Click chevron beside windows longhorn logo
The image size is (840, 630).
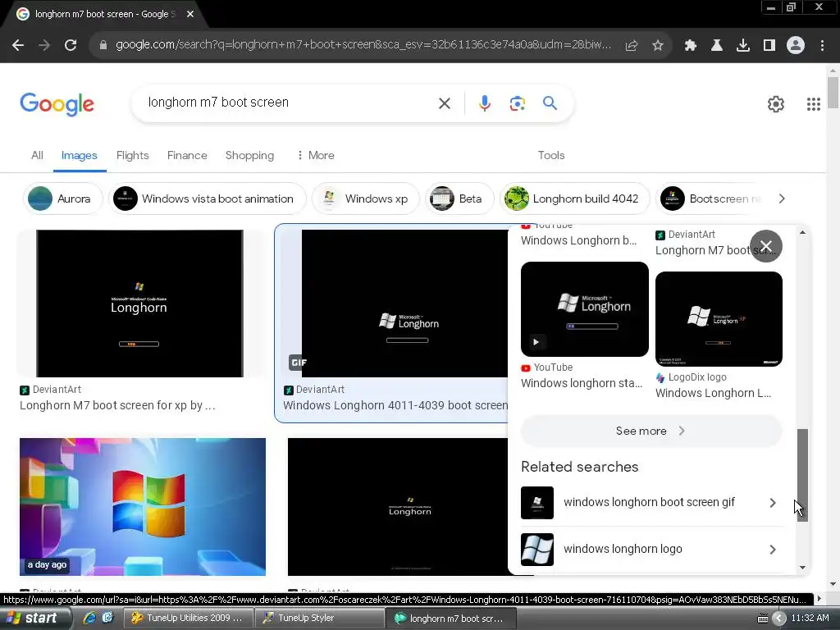click(x=773, y=549)
